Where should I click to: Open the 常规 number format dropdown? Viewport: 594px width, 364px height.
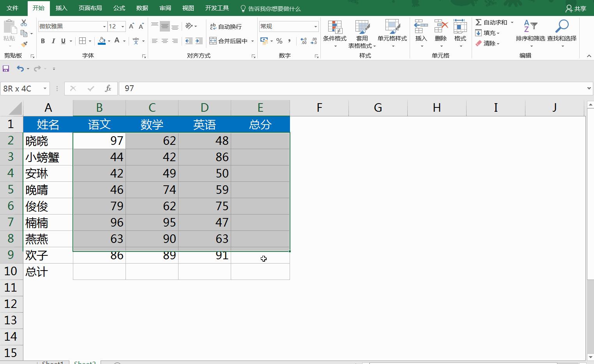pyautogui.click(x=315, y=26)
